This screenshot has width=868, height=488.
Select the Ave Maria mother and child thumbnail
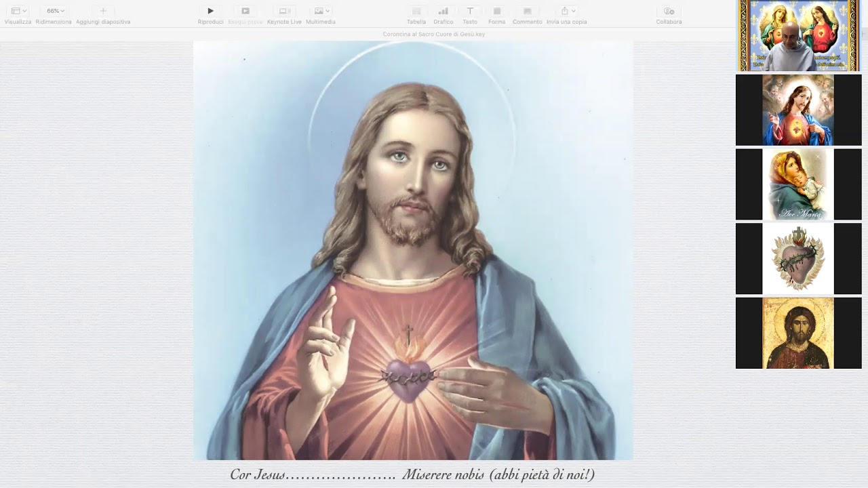pyautogui.click(x=798, y=184)
